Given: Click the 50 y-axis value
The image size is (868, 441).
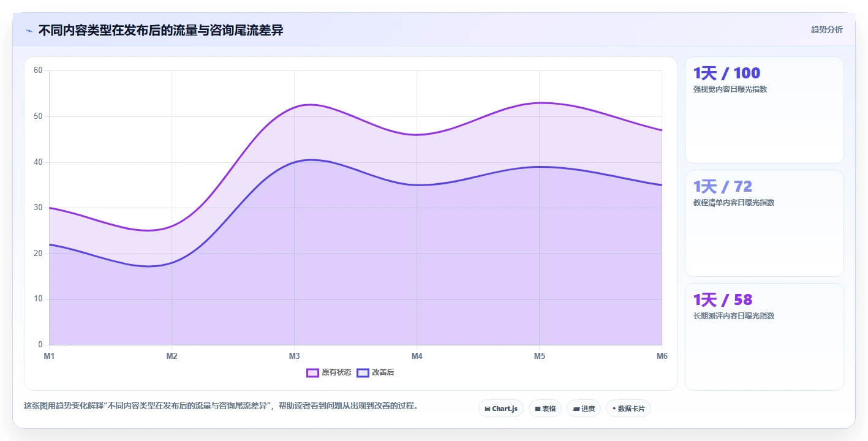Looking at the screenshot, I should 38,116.
